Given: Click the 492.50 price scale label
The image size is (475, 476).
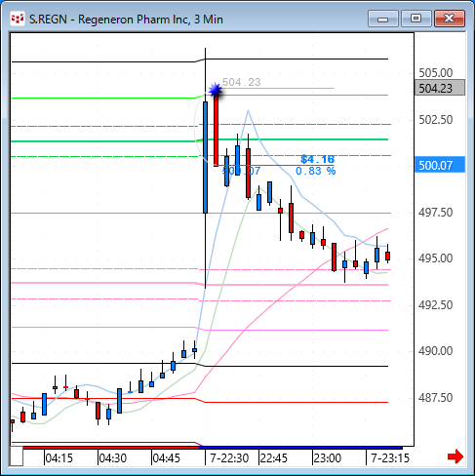Looking at the screenshot, I should click(435, 305).
